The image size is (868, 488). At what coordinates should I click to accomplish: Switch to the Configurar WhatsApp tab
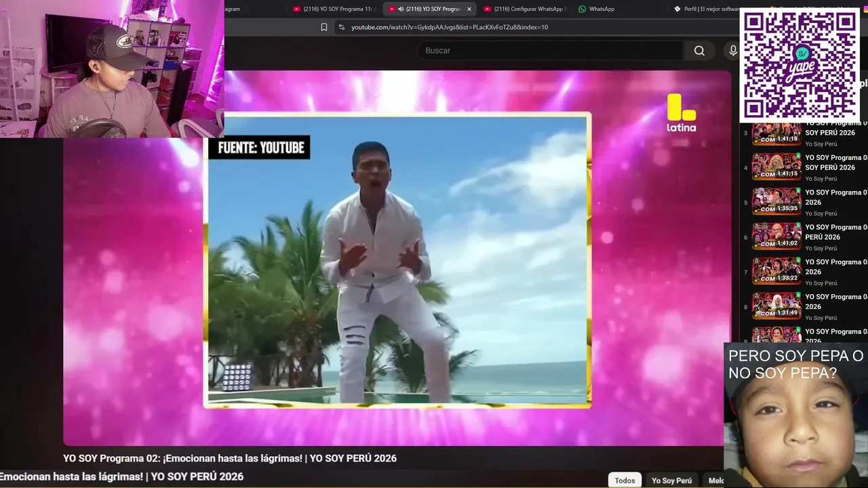(524, 9)
